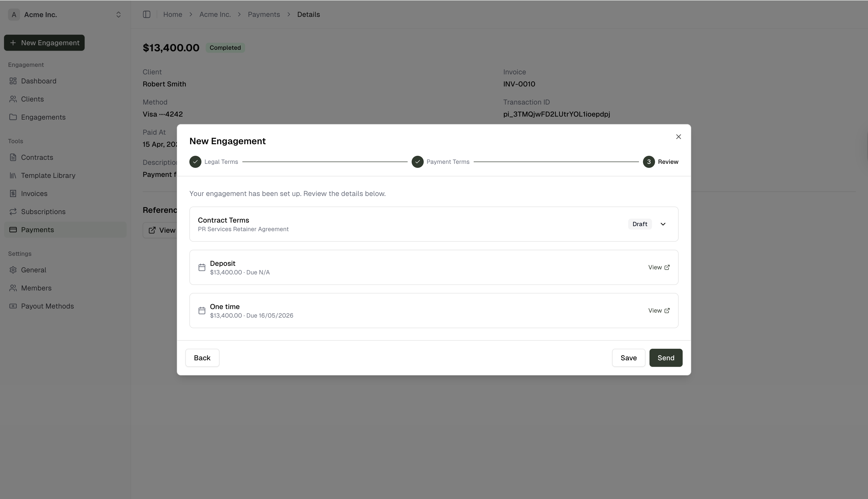Select the Clients sidebar icon

[13, 99]
